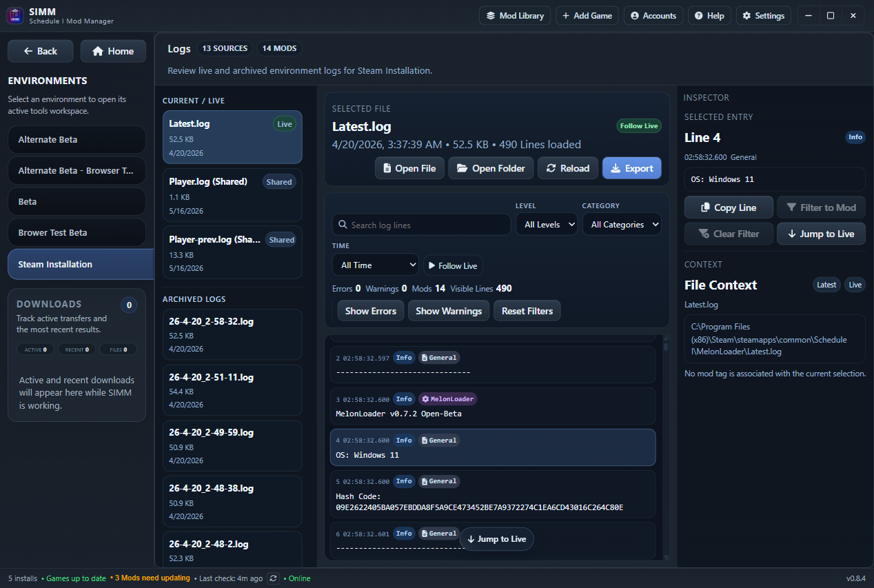Viewport: 874px width, 588px height.
Task: Click the General tag on line 4
Action: 439,440
